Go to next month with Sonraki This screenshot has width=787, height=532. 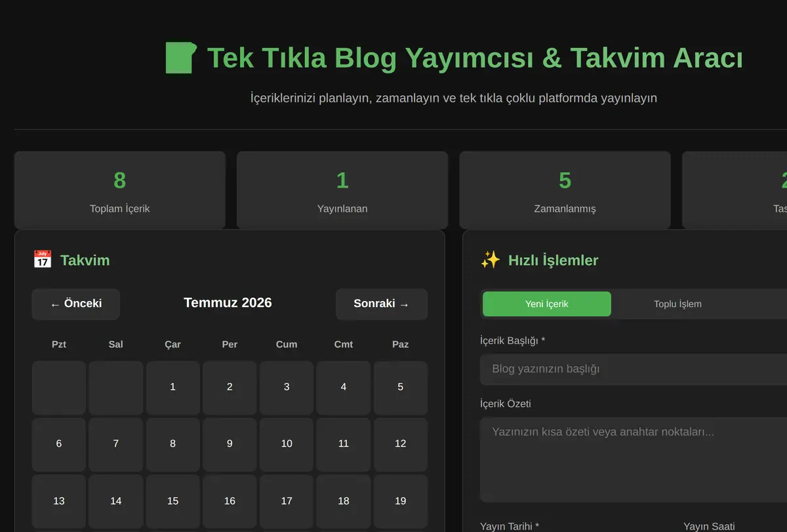382,304
